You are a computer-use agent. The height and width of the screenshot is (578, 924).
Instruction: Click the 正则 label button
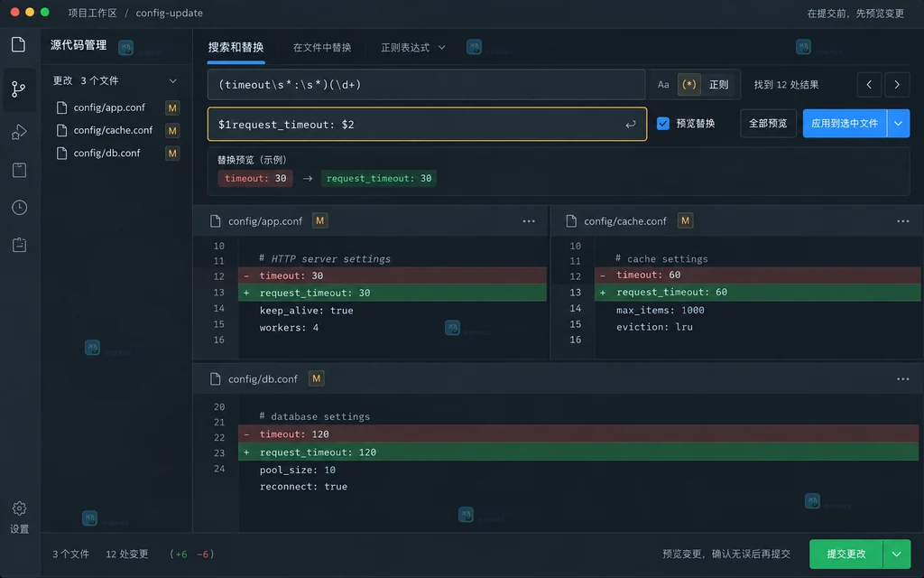[x=718, y=84]
